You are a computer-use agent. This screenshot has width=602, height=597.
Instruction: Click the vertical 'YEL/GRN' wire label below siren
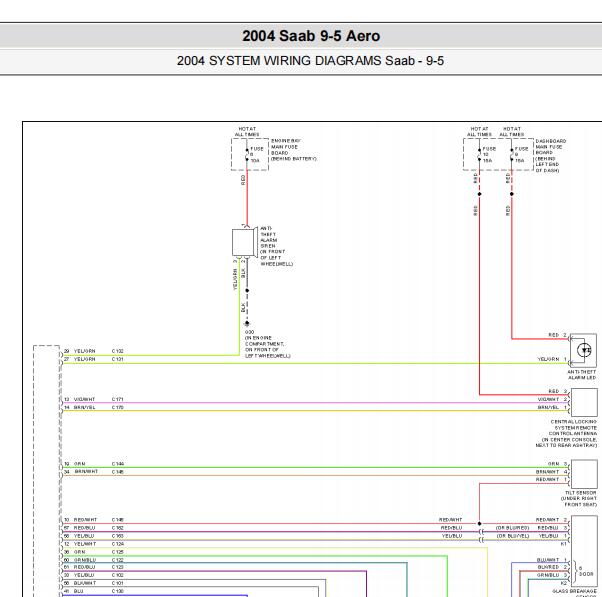pos(235,279)
